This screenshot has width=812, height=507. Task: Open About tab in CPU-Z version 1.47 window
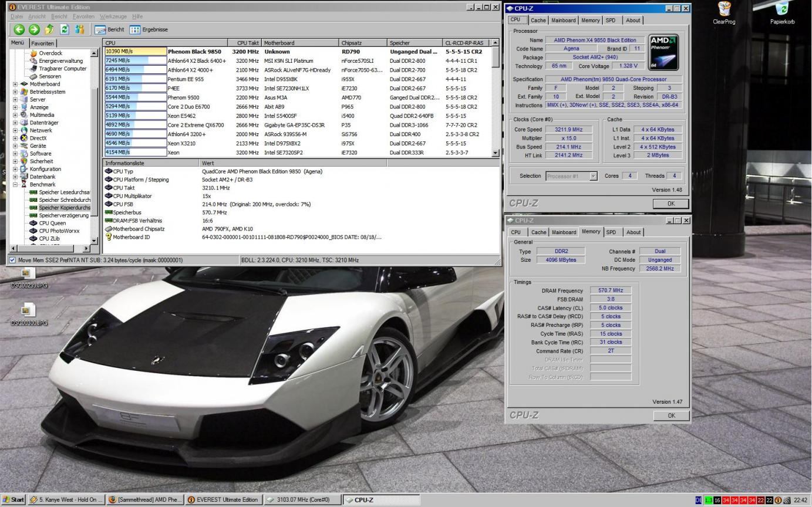click(633, 232)
